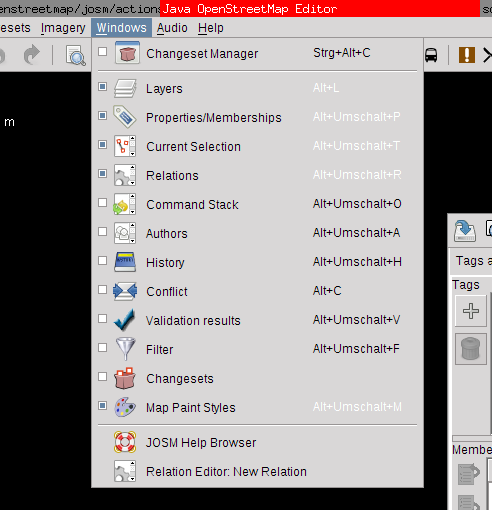This screenshot has width=492, height=510.
Task: Click the History book icon
Action: coord(125,262)
